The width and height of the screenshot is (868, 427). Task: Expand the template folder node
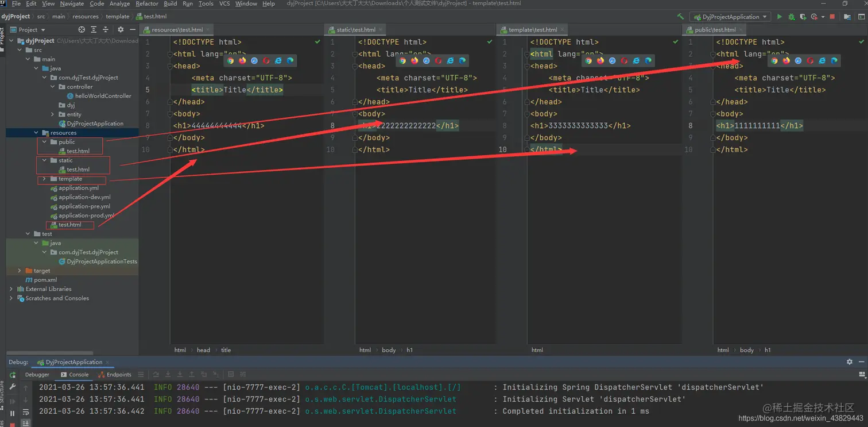click(44, 179)
